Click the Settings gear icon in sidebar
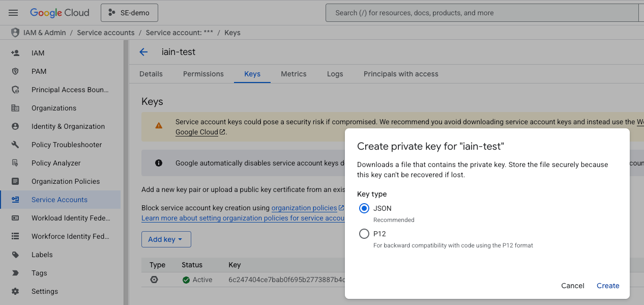The height and width of the screenshot is (305, 644). tap(15, 291)
